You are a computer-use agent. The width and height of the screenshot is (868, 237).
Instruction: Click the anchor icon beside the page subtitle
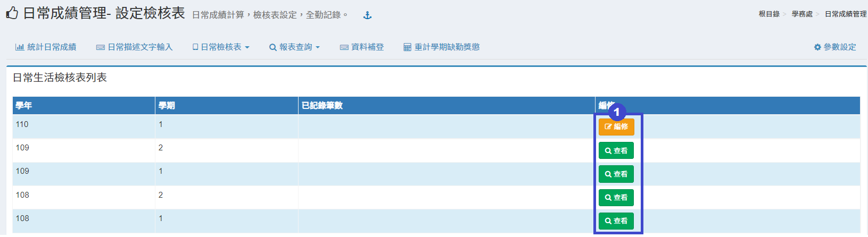367,15
